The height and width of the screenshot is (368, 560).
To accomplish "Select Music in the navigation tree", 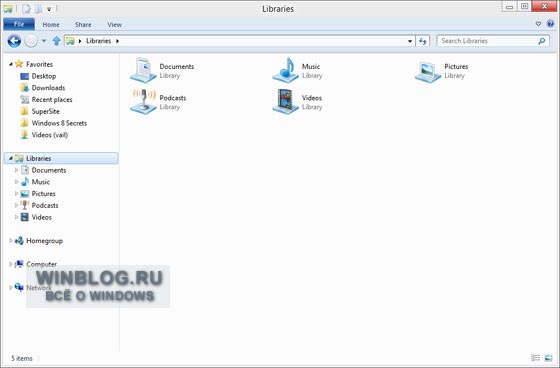I will [41, 182].
